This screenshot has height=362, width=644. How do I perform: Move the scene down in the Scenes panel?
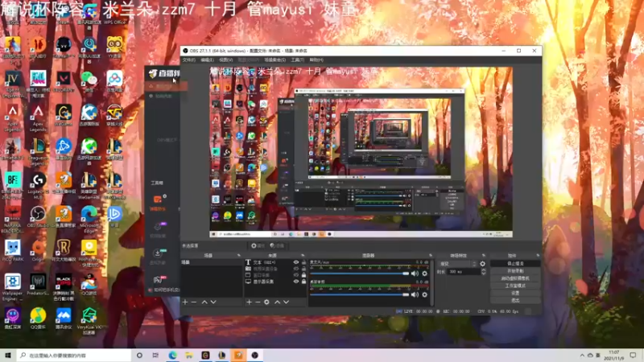click(213, 302)
